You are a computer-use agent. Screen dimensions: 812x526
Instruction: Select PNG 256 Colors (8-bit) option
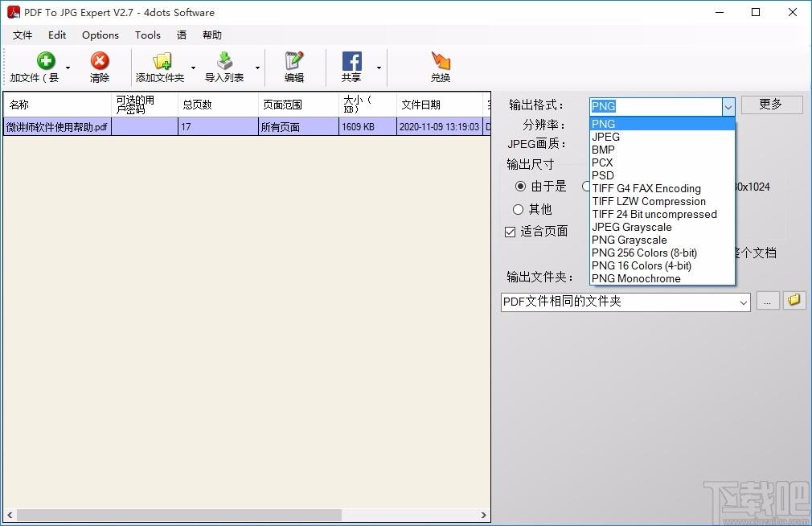point(662,253)
